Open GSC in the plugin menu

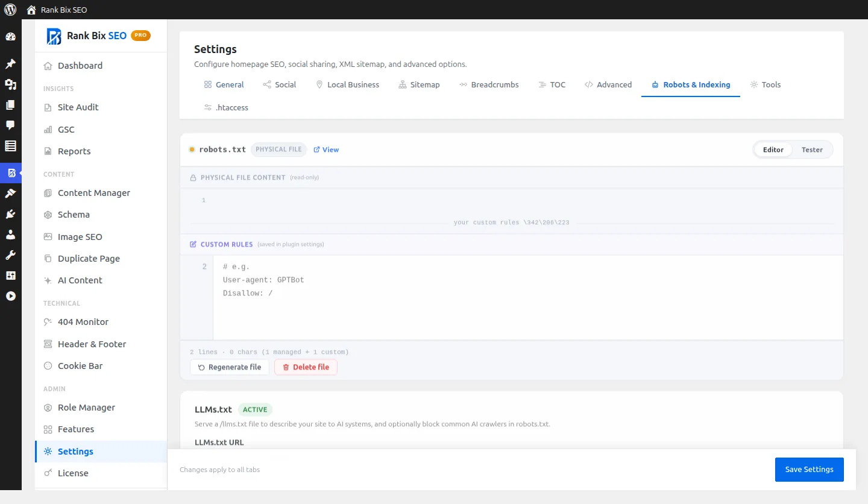pyautogui.click(x=101, y=130)
